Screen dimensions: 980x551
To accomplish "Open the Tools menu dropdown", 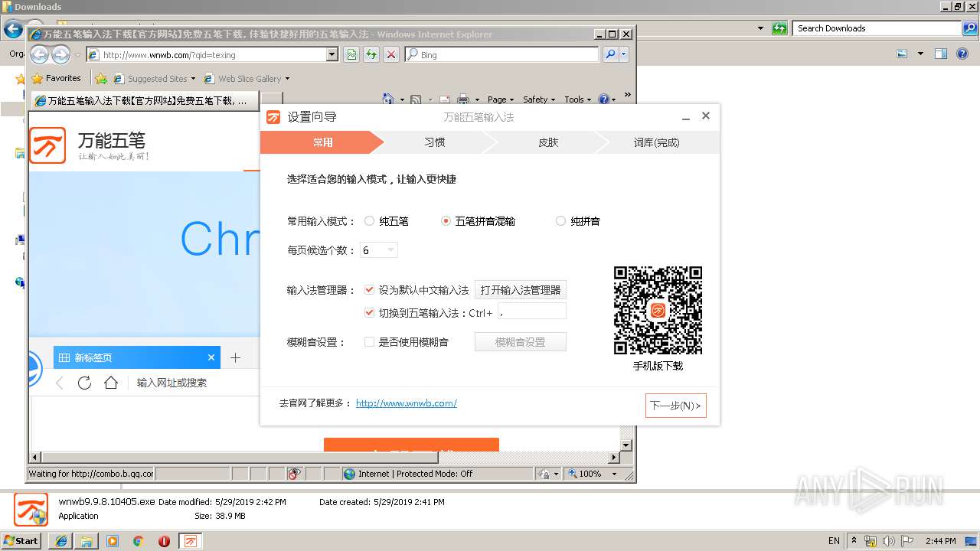I will pos(578,99).
